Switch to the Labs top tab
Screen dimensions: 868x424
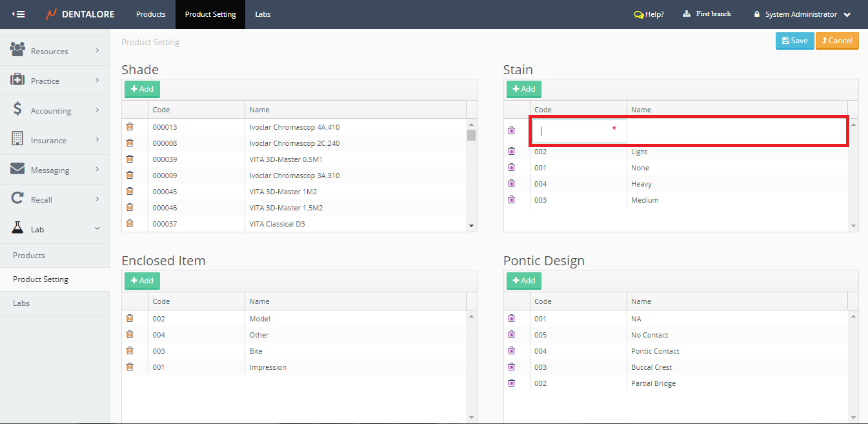coord(263,14)
